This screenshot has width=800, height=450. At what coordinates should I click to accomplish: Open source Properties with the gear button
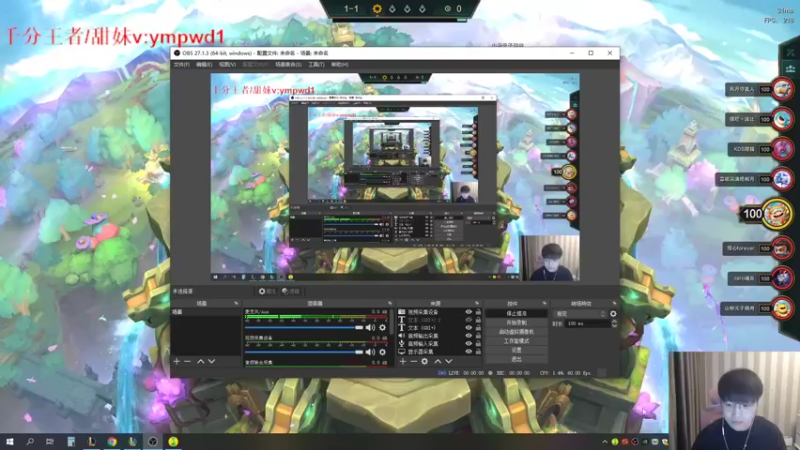(267, 291)
